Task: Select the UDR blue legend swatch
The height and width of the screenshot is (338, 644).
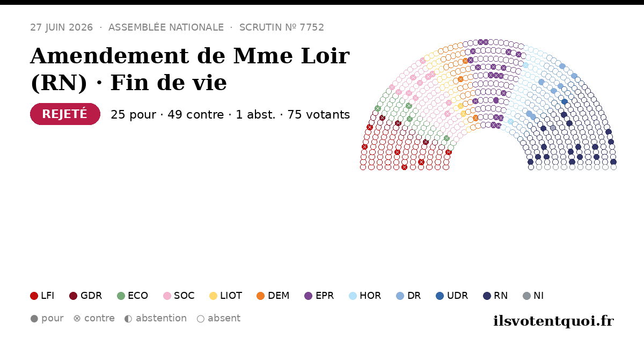Action: click(x=440, y=296)
